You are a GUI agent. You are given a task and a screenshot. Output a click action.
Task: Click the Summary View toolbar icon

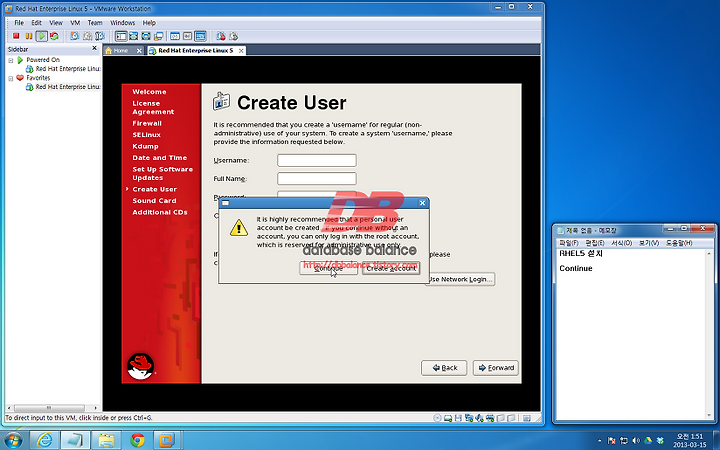(x=175, y=36)
